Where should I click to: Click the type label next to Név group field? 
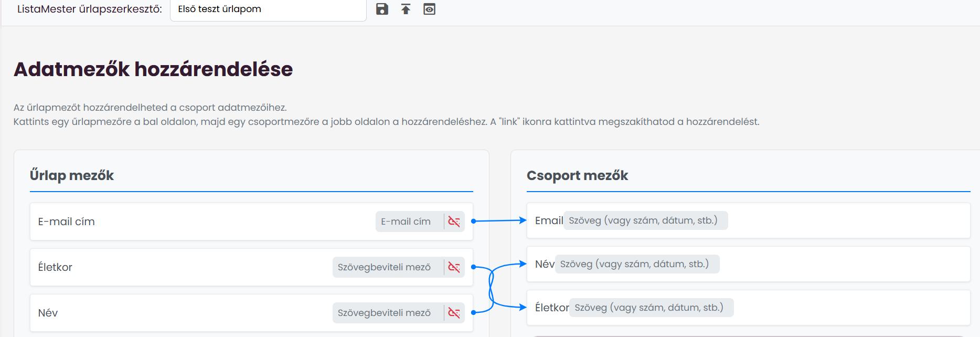click(637, 264)
